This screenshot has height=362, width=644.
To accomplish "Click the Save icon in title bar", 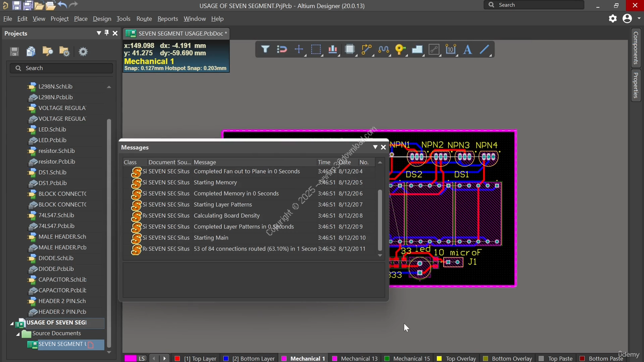I will pyautogui.click(x=17, y=6).
